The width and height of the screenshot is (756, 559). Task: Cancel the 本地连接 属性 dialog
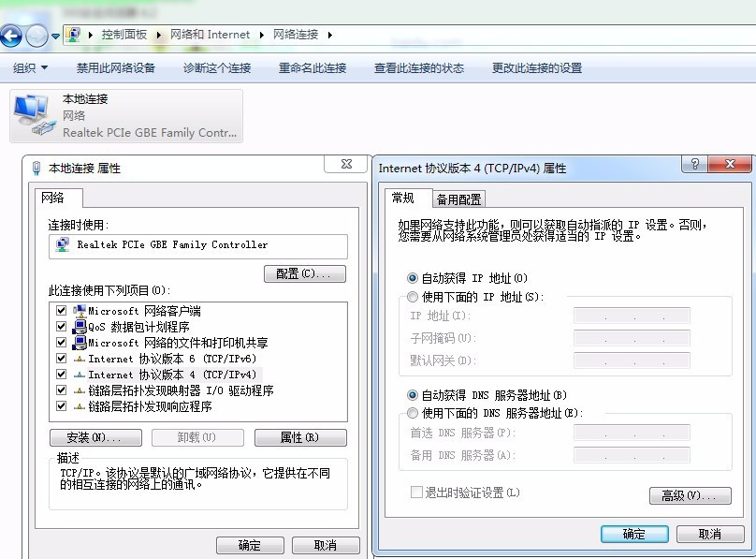(x=326, y=545)
